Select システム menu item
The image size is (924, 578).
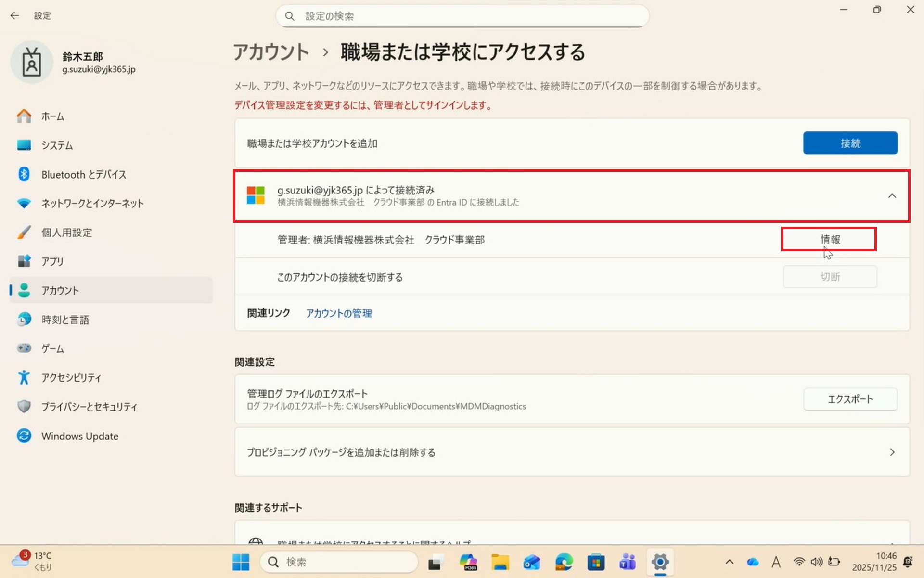[57, 145]
